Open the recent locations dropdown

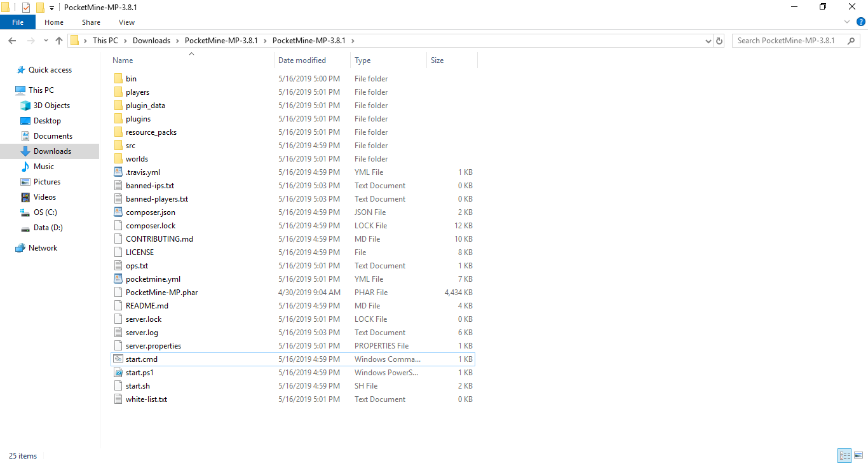pyautogui.click(x=46, y=41)
